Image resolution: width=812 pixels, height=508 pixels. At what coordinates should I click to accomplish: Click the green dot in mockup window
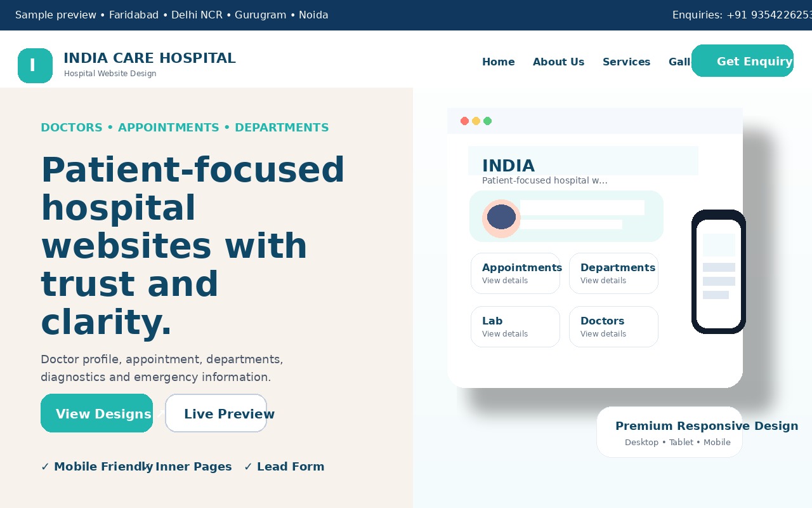[487, 121]
